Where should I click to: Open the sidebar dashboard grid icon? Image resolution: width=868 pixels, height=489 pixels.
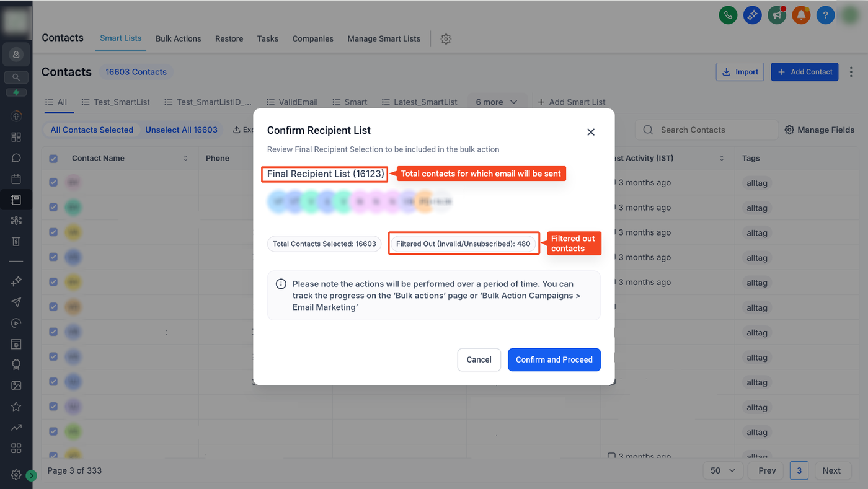click(16, 137)
